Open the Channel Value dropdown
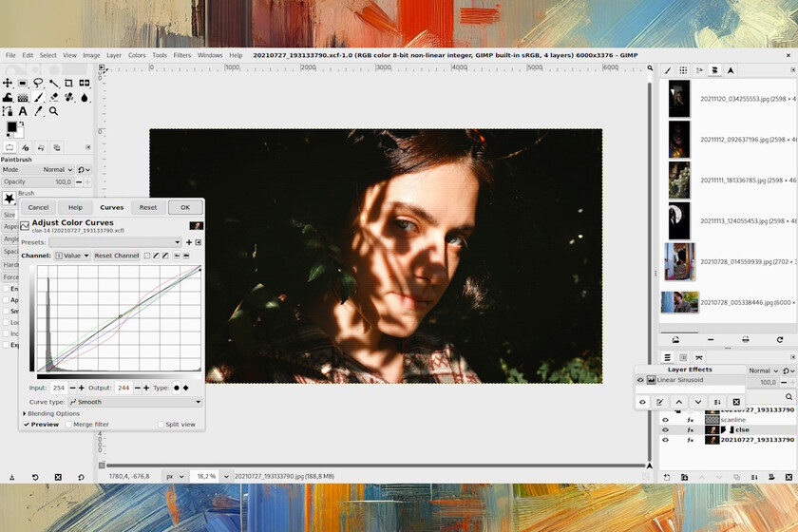Screen dimensions: 798x532 [72, 256]
